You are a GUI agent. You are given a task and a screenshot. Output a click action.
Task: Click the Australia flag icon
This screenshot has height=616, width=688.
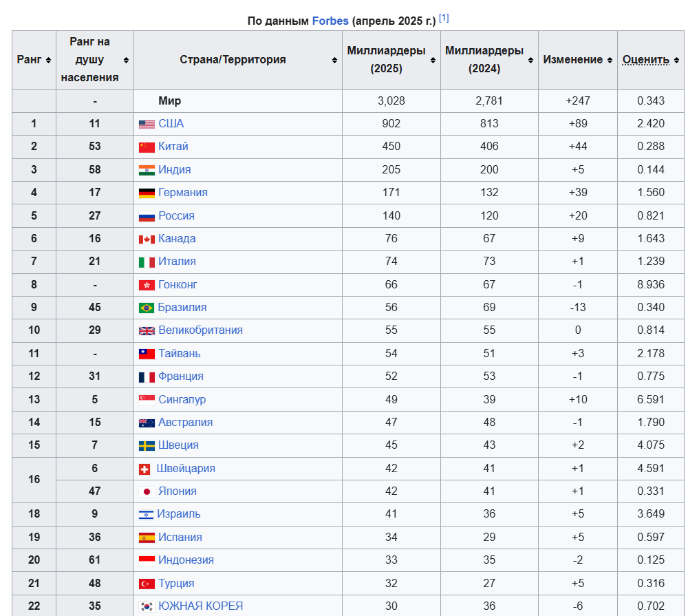(x=147, y=423)
